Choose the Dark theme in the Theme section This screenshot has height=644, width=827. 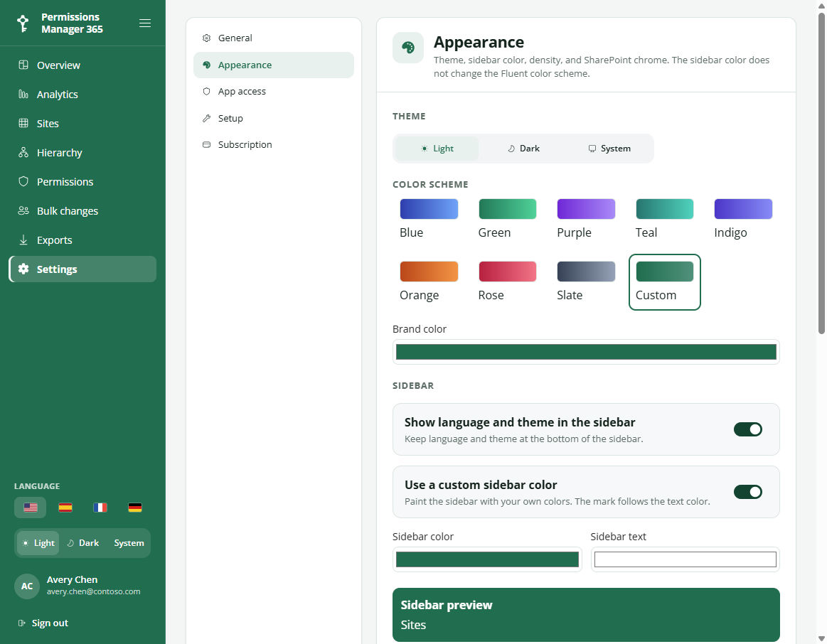(524, 149)
